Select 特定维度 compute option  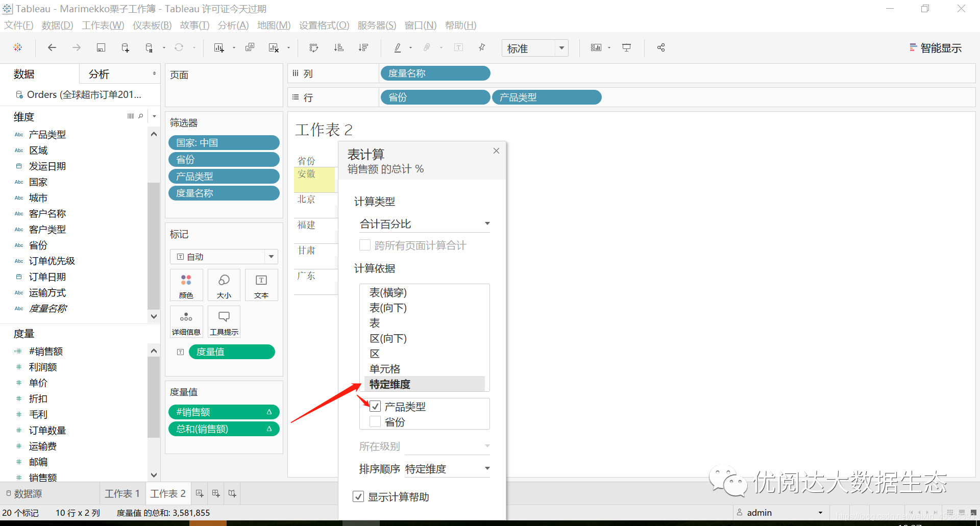425,384
